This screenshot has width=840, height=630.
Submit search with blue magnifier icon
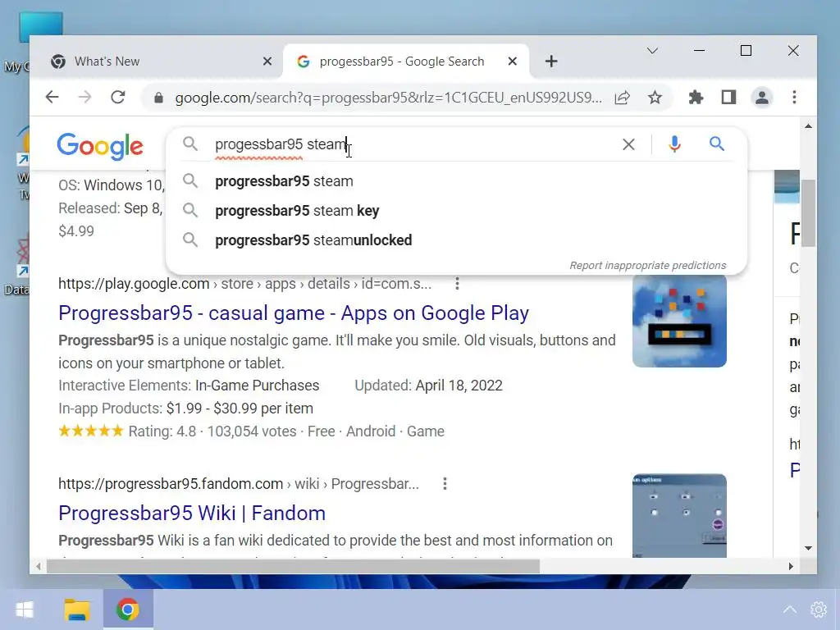coord(717,144)
